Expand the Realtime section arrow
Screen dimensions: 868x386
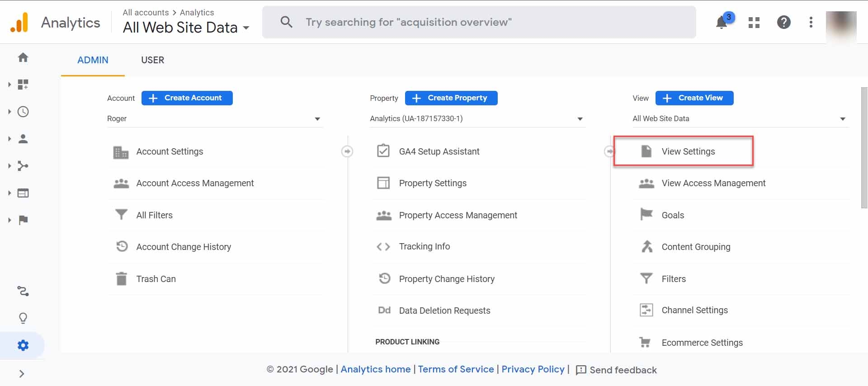click(9, 112)
